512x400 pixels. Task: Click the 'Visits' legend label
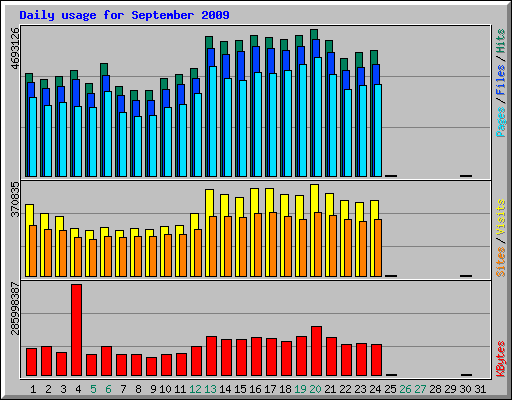pos(501,218)
